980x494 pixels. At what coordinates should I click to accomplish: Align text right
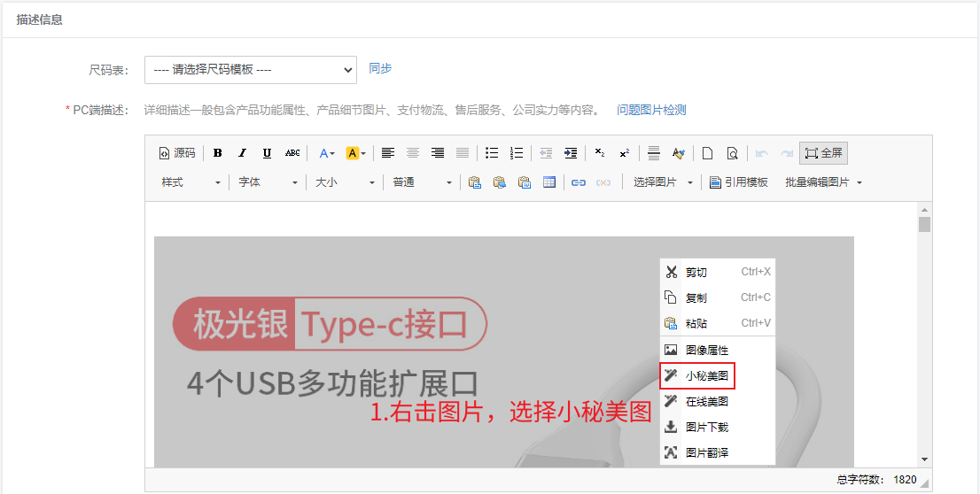click(x=438, y=153)
